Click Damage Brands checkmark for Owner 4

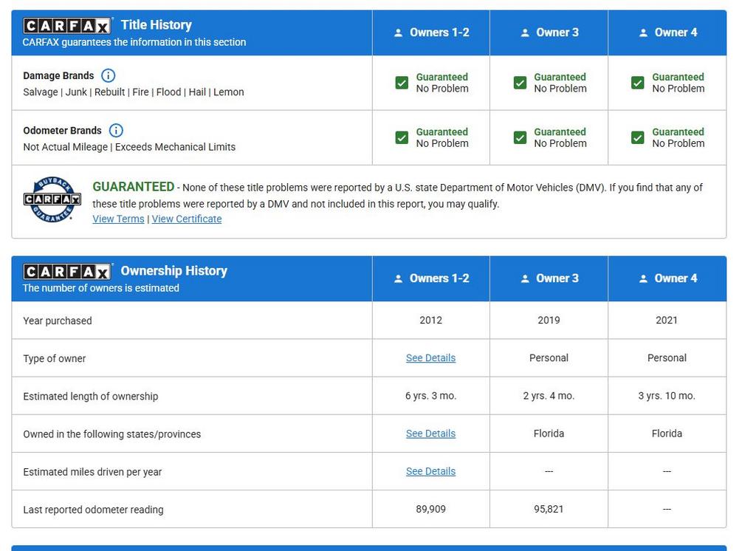pyautogui.click(x=638, y=83)
